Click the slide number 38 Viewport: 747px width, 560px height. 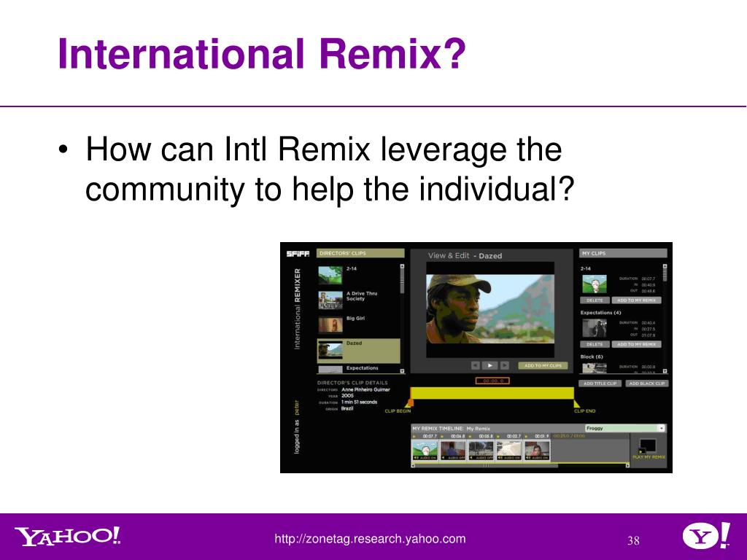(633, 540)
